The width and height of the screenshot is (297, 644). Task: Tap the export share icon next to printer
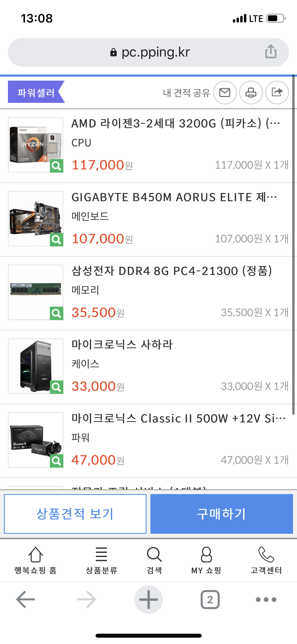point(277,93)
